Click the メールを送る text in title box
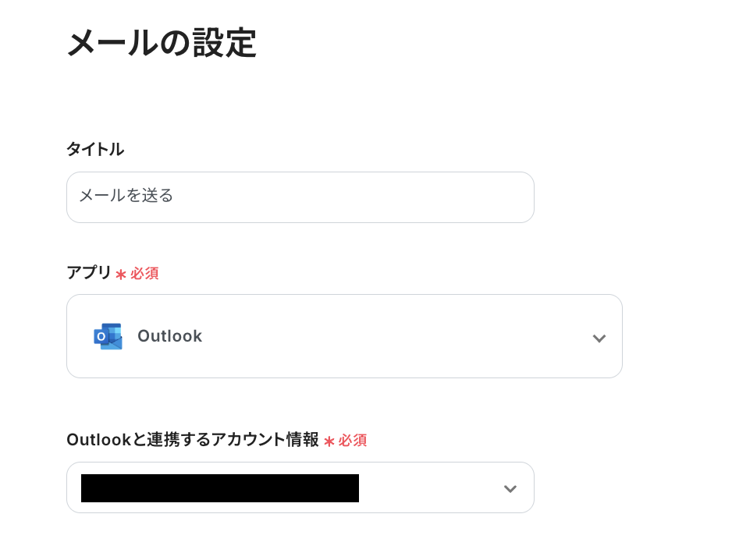The width and height of the screenshot is (732, 560). click(x=126, y=196)
